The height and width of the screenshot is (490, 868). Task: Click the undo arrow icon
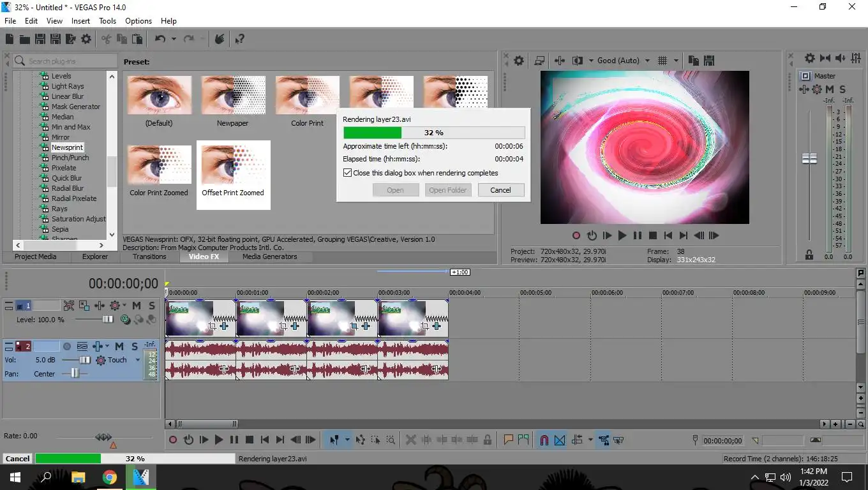click(x=160, y=39)
